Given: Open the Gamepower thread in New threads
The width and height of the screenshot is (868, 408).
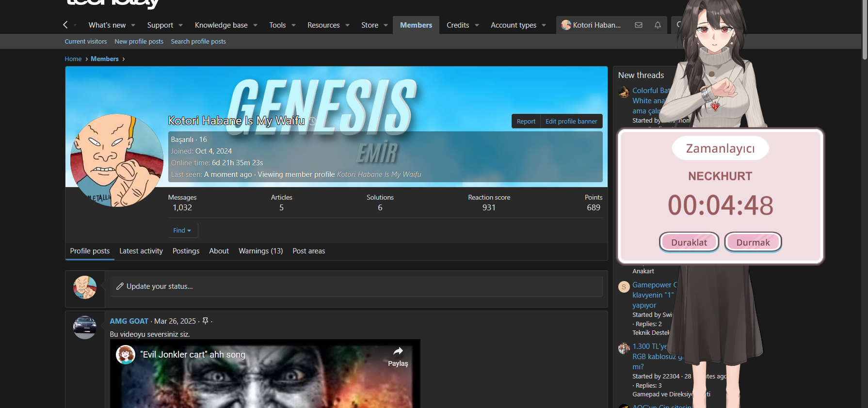Looking at the screenshot, I should pyautogui.click(x=655, y=295).
